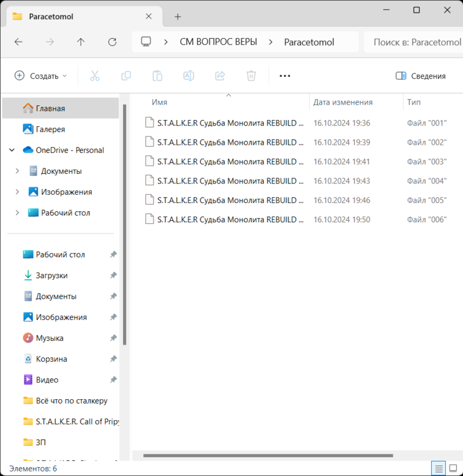
Task: Click the horizontal scrollbar at bottom
Action: pos(268,455)
